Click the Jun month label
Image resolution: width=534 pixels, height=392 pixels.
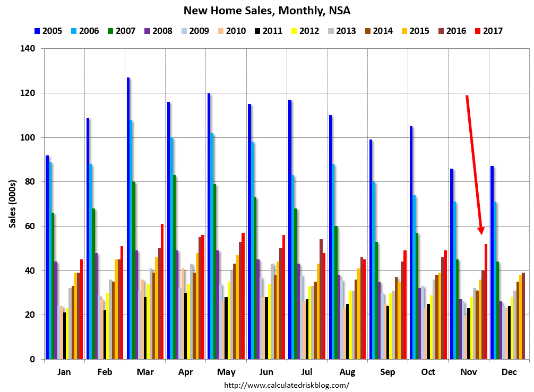click(266, 372)
